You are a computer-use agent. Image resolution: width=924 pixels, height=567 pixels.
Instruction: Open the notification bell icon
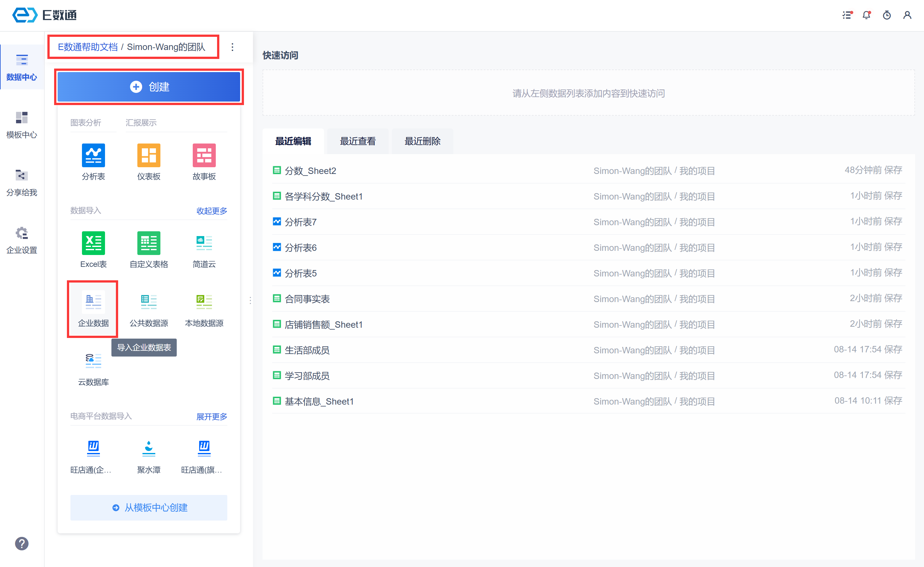point(866,15)
